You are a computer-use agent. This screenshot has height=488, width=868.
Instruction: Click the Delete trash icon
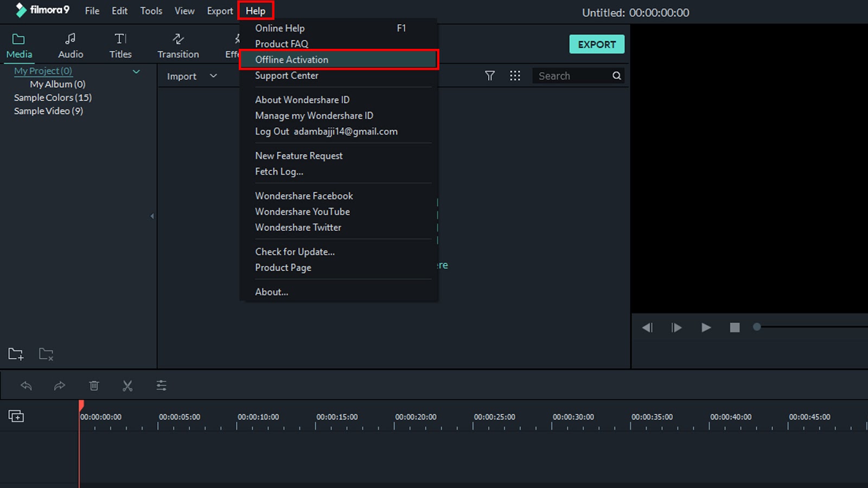[94, 386]
